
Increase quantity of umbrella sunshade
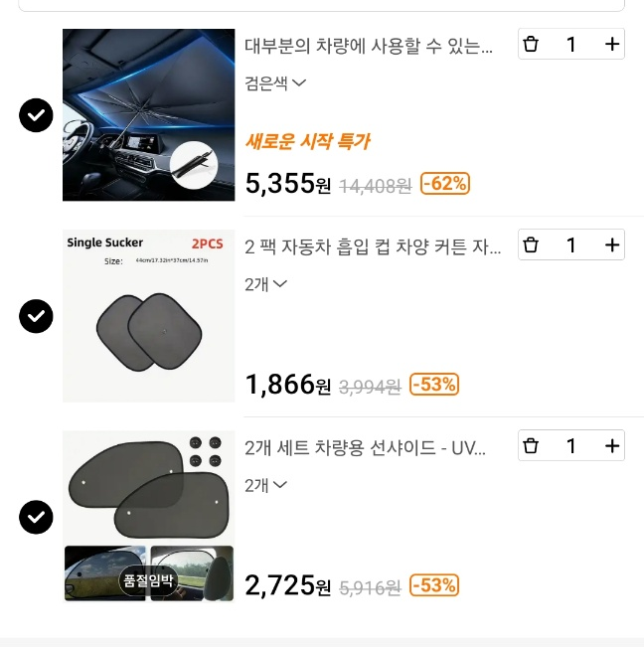pos(612,44)
